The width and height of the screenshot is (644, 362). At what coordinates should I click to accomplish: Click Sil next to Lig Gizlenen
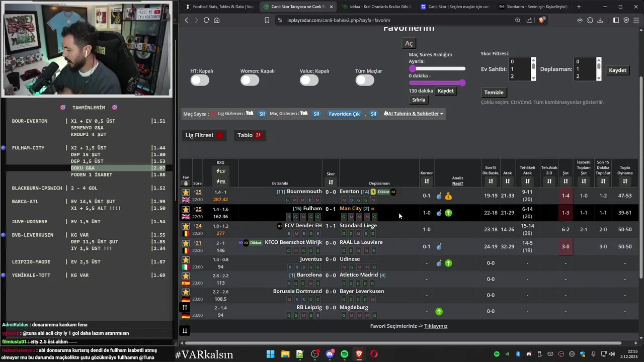click(x=262, y=114)
